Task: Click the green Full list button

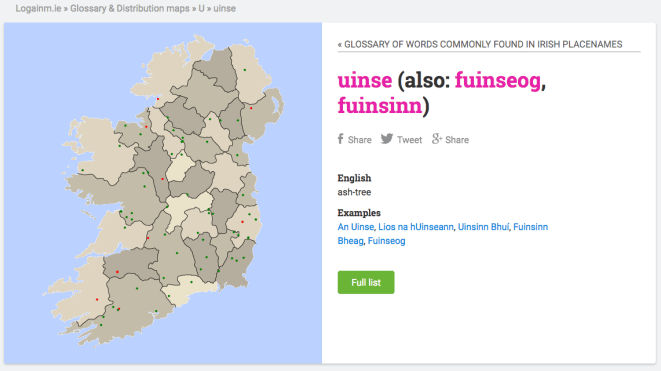Action: [x=366, y=282]
